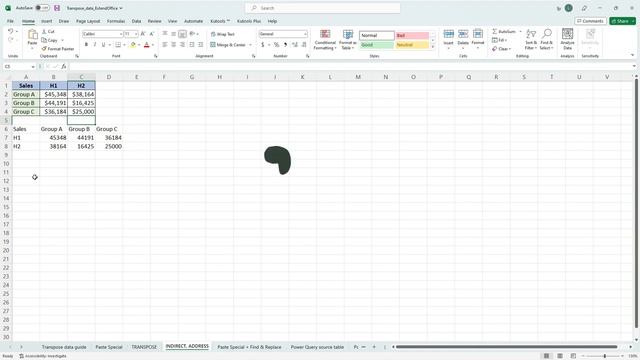
Task: Apply the Neutral cell style
Action: pyautogui.click(x=412, y=45)
